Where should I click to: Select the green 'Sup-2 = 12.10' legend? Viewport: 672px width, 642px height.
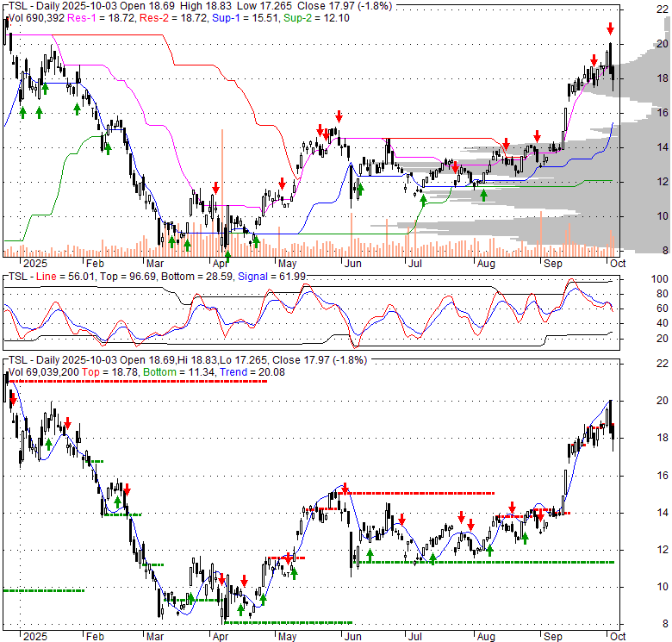(x=316, y=18)
